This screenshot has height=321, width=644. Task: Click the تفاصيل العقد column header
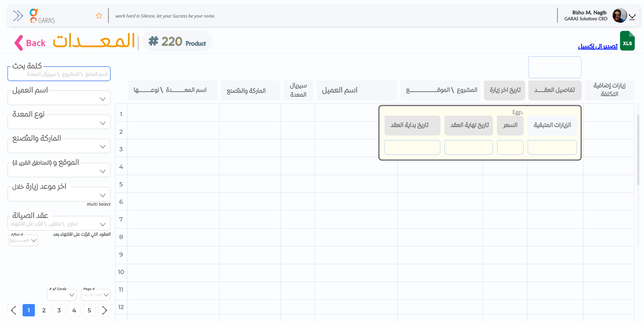coord(555,90)
